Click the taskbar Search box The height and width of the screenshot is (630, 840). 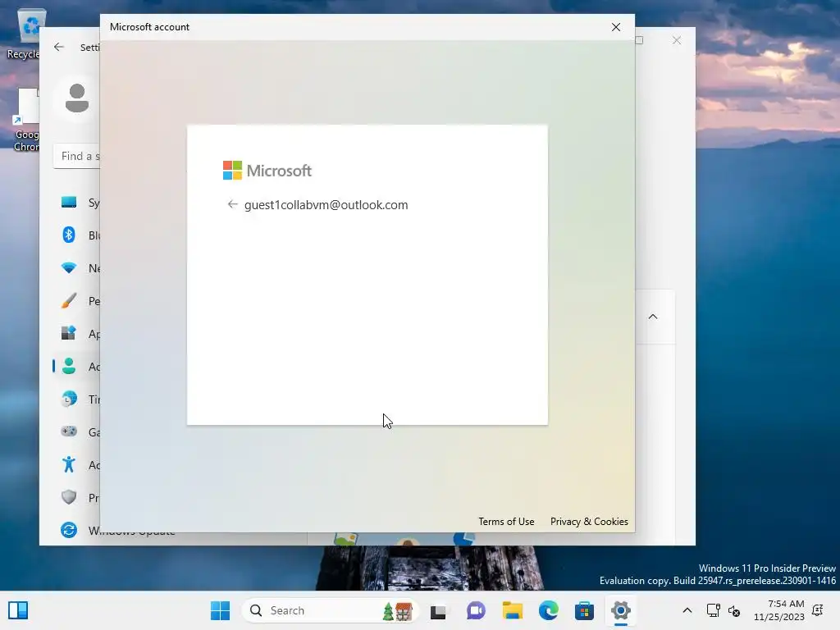click(329, 610)
